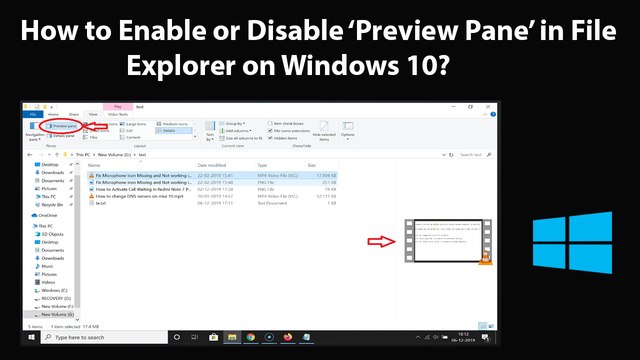Sort by Size column header

click(311, 165)
